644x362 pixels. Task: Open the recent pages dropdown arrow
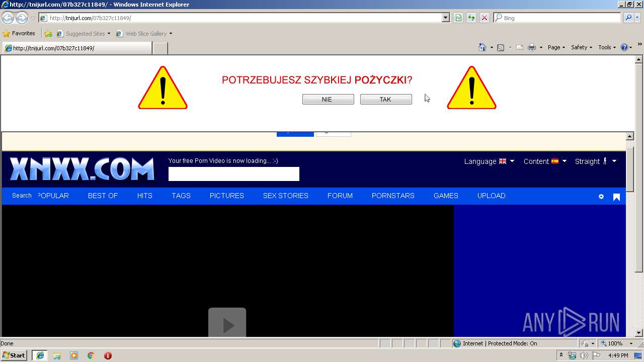[33, 18]
